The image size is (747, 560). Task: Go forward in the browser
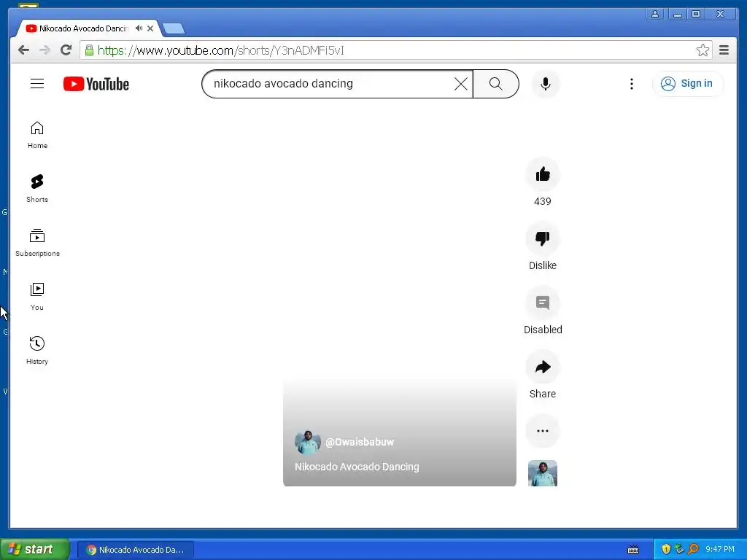(x=44, y=50)
